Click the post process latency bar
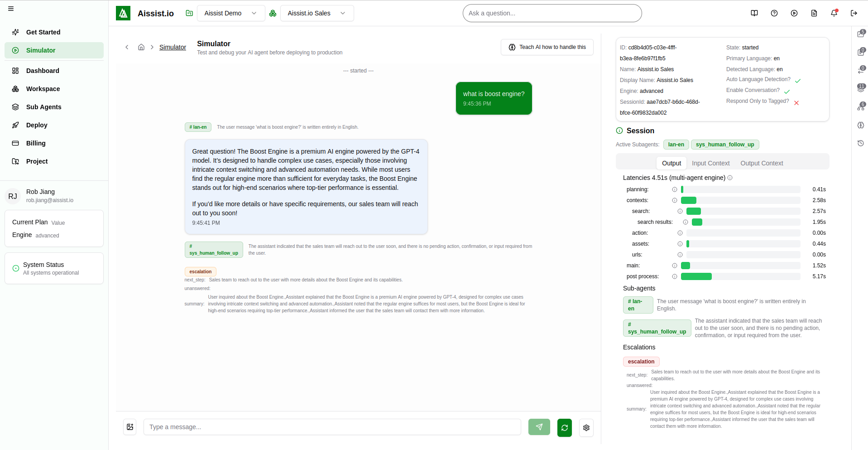This screenshot has width=868, height=450. (x=697, y=276)
